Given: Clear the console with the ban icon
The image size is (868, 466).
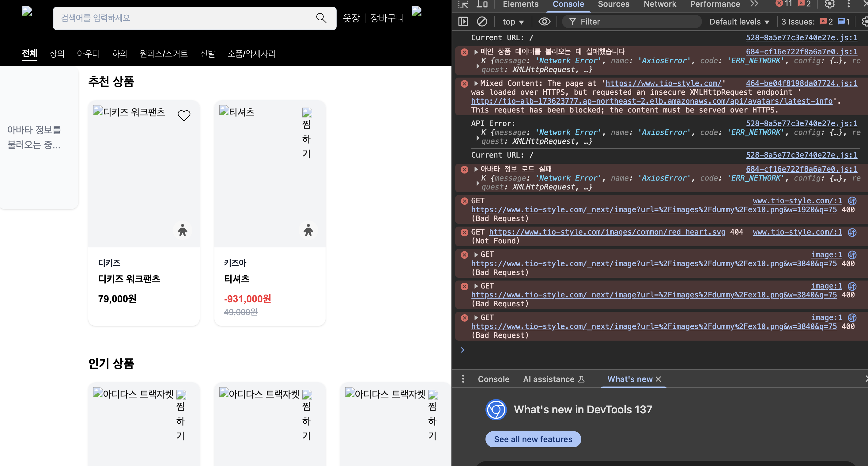Looking at the screenshot, I should click(x=482, y=21).
